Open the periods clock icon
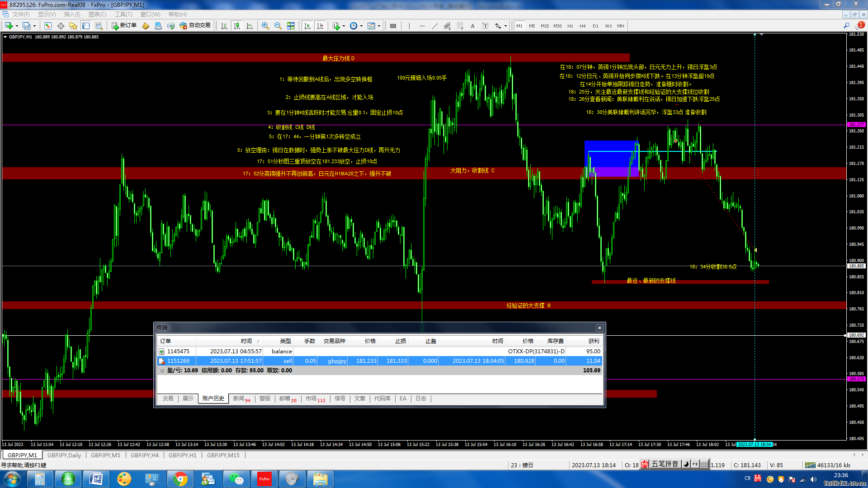The width and height of the screenshot is (868, 488). pyautogui.click(x=354, y=26)
